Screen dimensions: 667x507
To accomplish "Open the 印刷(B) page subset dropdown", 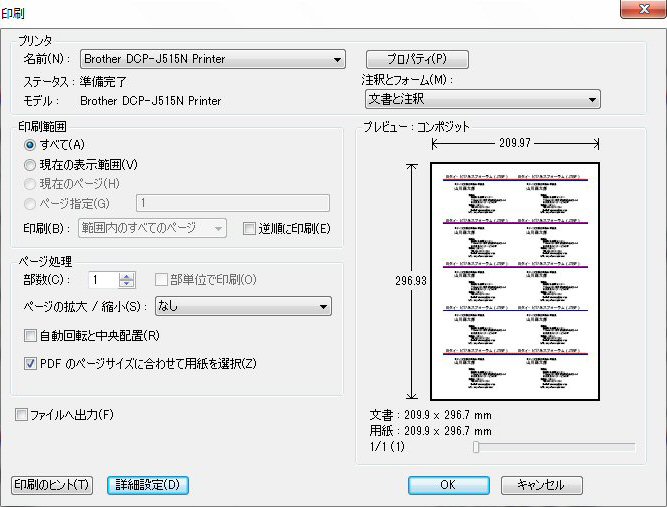I will tap(152, 229).
